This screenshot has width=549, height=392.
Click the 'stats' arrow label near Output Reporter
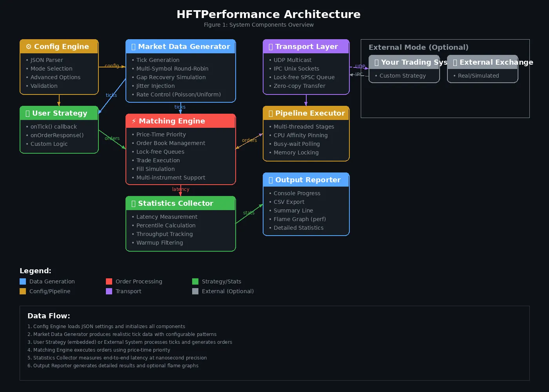coord(249,213)
